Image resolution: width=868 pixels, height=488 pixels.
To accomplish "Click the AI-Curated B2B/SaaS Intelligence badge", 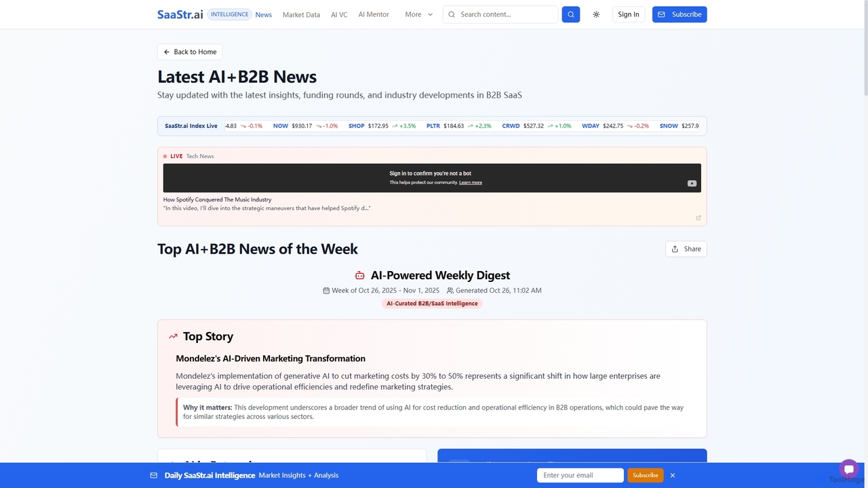I will point(432,304).
